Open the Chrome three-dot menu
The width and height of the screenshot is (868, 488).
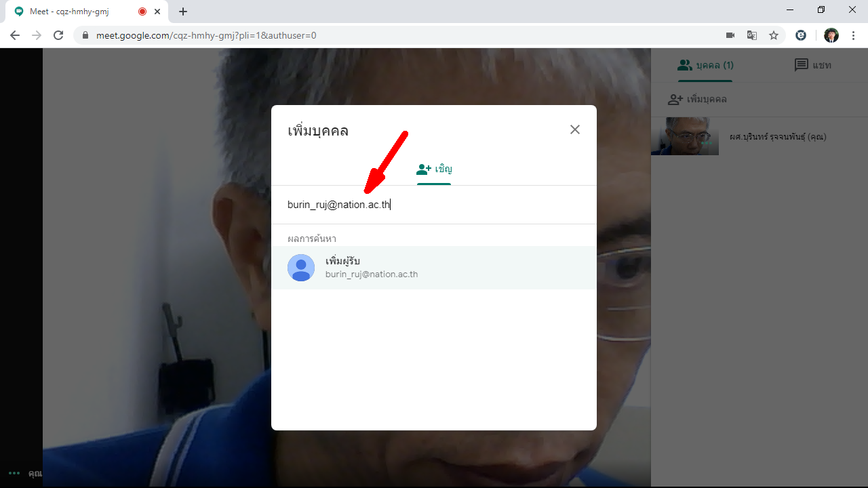pyautogui.click(x=852, y=35)
